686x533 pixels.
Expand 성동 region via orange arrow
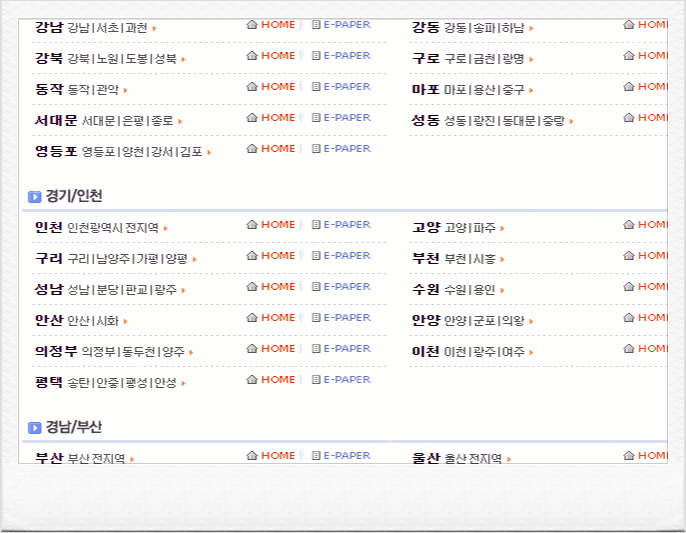pyautogui.click(x=571, y=121)
